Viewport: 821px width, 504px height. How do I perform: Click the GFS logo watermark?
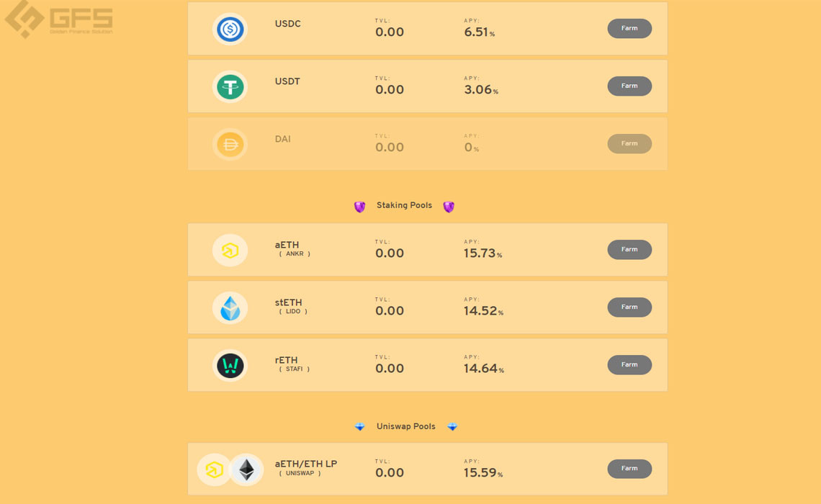pyautogui.click(x=58, y=19)
